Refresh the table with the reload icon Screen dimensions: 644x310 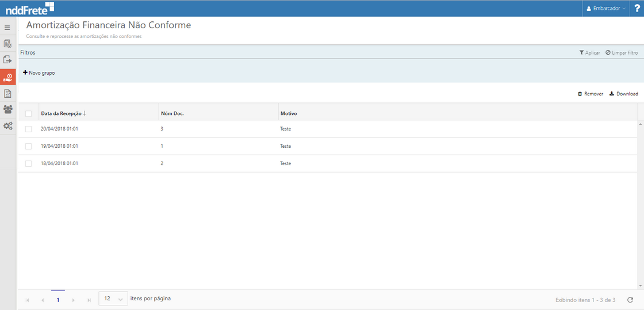point(630,300)
